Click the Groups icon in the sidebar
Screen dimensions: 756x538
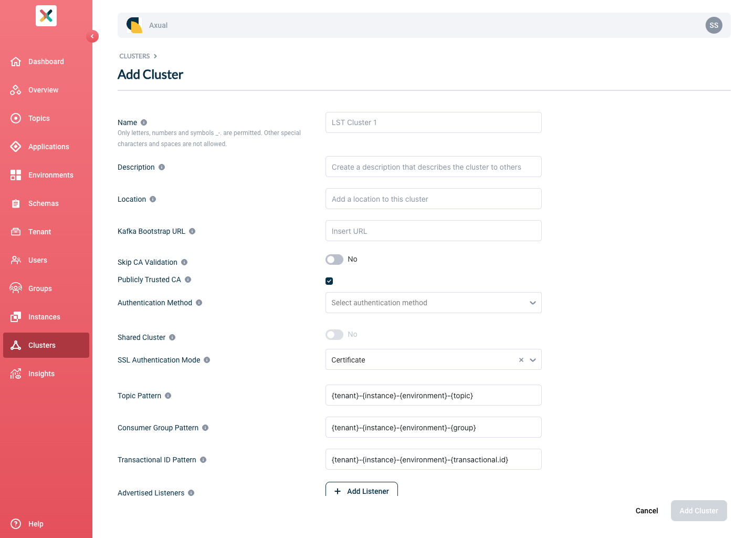[16, 288]
